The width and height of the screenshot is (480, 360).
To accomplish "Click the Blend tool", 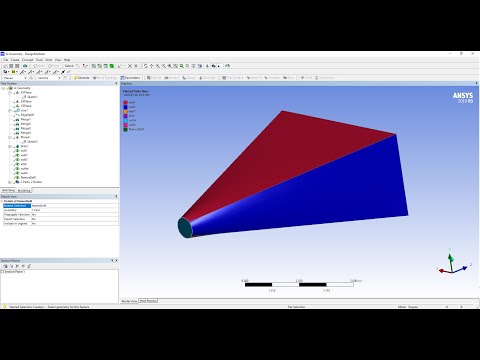I will [x=254, y=78].
